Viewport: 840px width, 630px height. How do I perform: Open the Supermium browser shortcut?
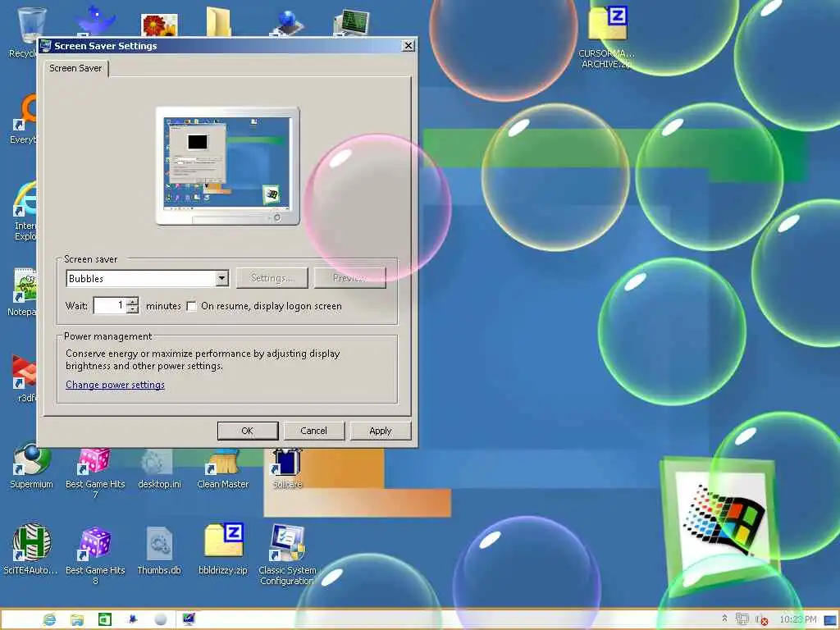pyautogui.click(x=32, y=467)
